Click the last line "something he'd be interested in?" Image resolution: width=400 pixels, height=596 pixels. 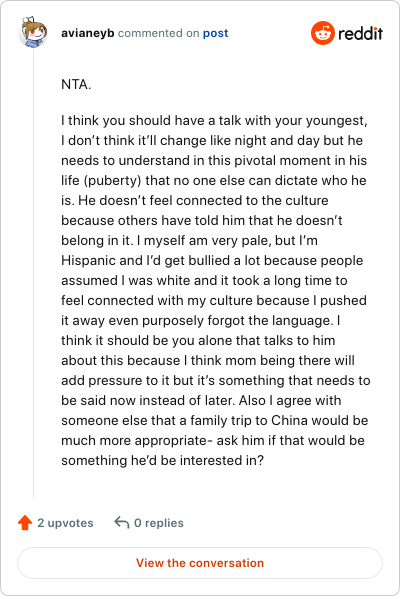point(162,460)
